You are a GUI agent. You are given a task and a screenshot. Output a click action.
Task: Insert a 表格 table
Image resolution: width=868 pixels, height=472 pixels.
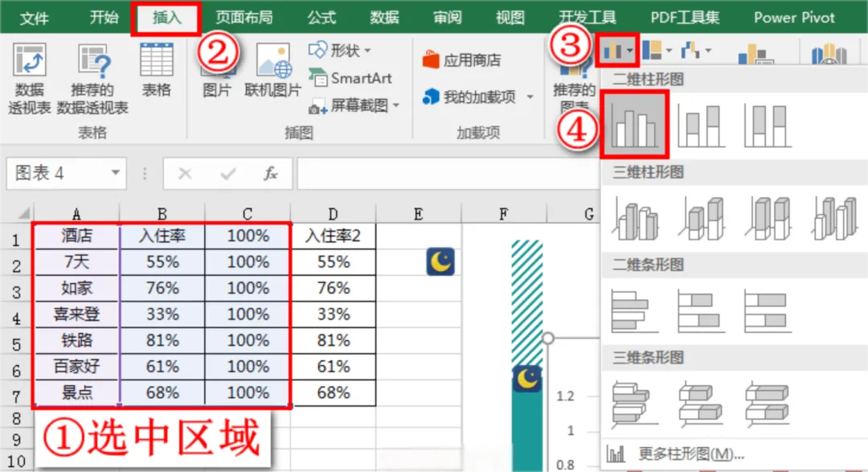coord(156,69)
